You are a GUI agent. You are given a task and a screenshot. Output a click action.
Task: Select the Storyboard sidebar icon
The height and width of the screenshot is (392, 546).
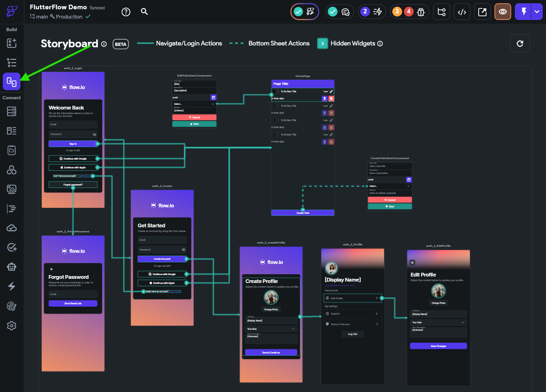(x=12, y=82)
